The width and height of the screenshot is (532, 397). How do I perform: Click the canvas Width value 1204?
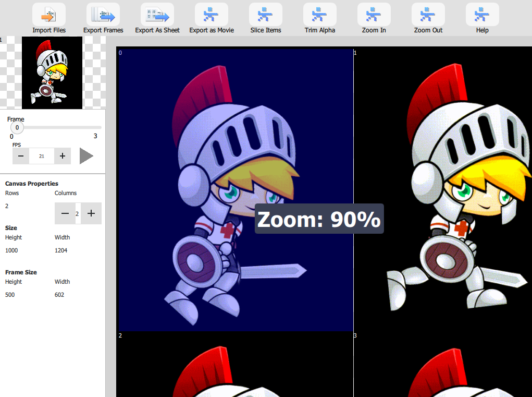coord(61,250)
